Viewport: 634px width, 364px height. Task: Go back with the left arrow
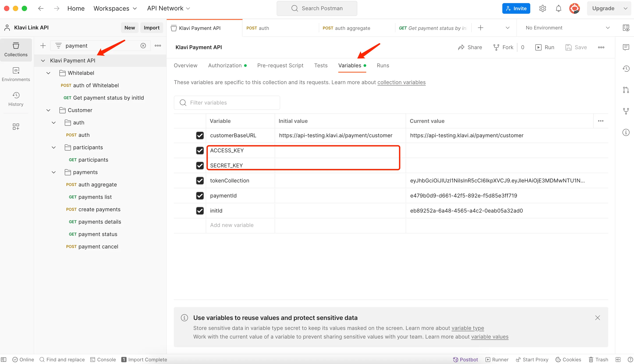[x=41, y=8]
